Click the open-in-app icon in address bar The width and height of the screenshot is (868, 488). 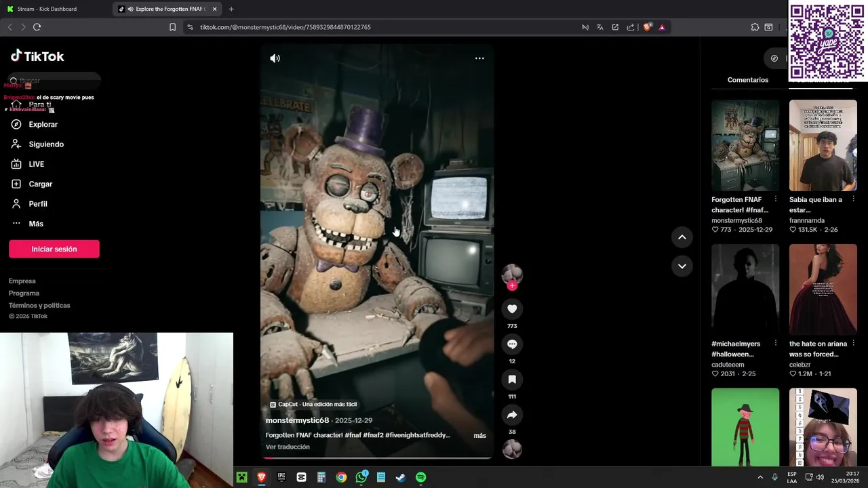(x=615, y=27)
